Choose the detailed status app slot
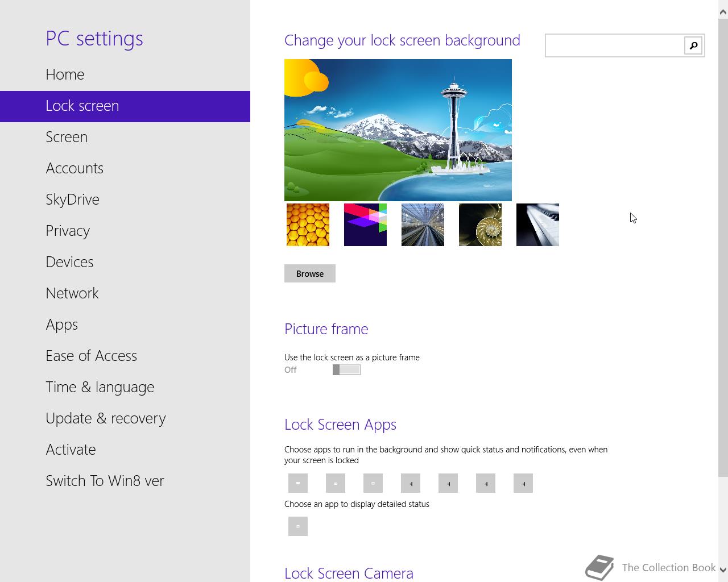 pos(298,526)
